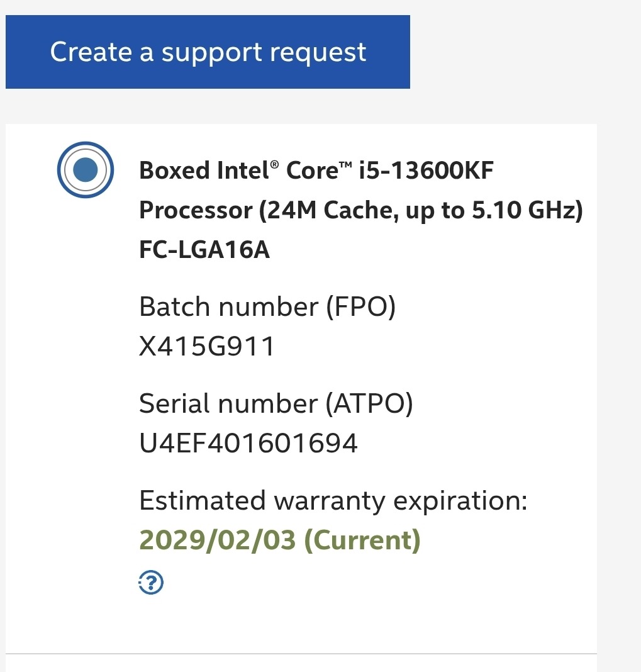Click the Serial number (ATPO) label
The height and width of the screenshot is (672, 641).
coord(276,403)
